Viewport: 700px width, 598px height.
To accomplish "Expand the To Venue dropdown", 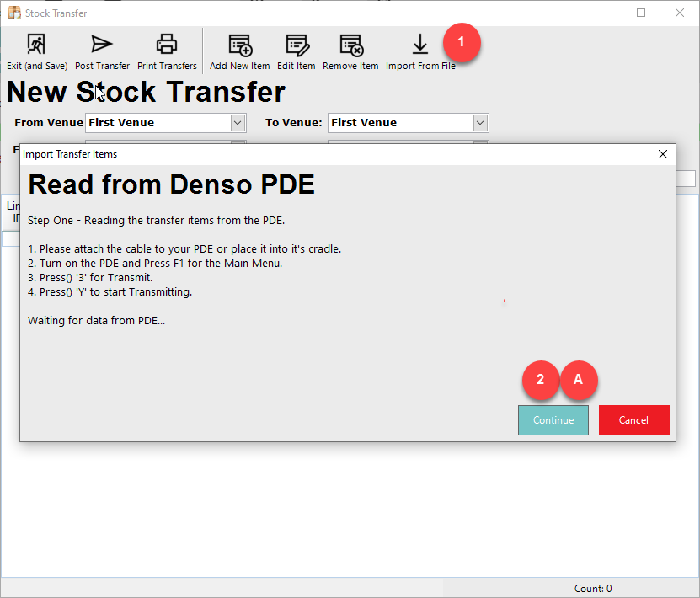I will point(480,123).
